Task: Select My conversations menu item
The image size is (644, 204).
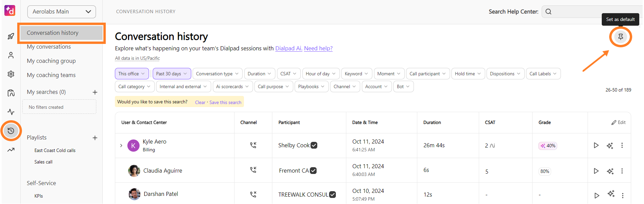Action: 49,47
